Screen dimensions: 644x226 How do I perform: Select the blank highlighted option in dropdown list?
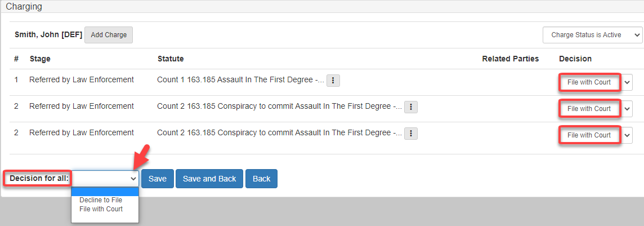(105, 192)
